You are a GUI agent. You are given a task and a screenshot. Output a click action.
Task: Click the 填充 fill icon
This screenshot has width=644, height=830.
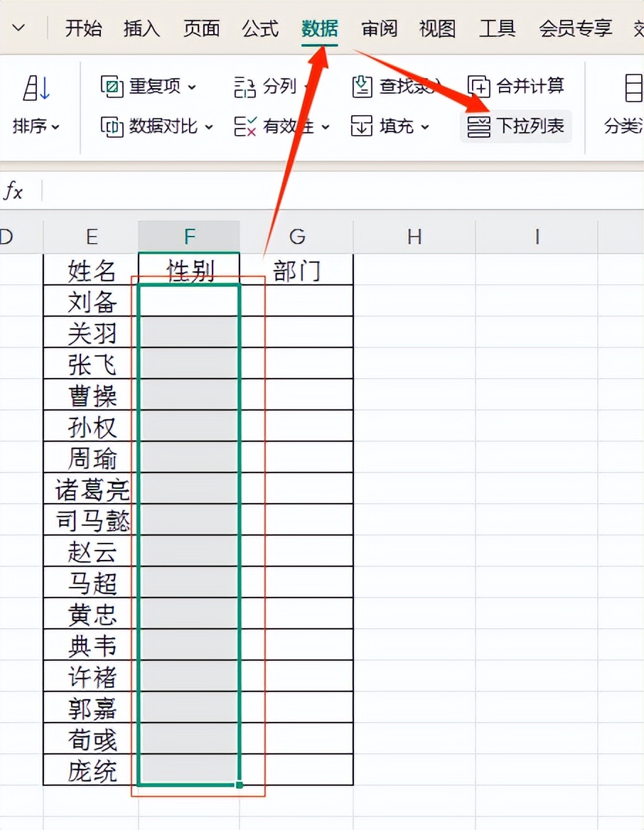pos(362,126)
